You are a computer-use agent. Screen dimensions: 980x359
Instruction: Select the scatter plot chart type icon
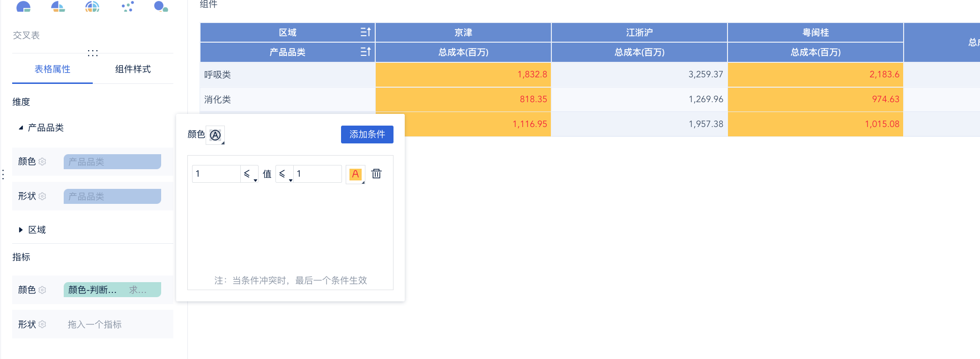(x=127, y=7)
